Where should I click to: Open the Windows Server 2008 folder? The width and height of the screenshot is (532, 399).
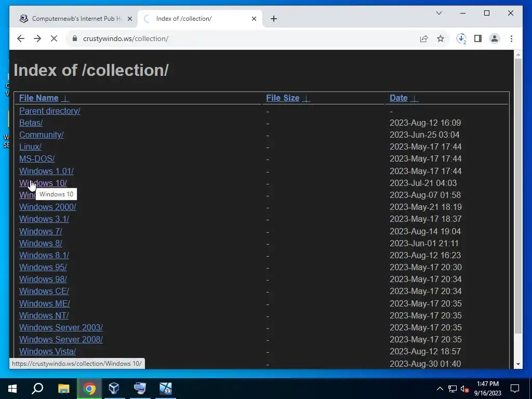[61, 339]
